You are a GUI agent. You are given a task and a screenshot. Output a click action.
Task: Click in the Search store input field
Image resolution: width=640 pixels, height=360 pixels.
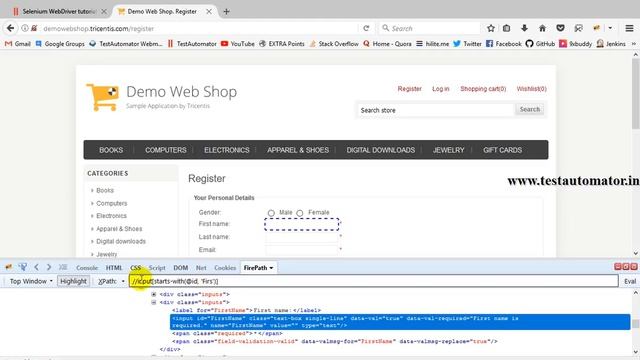pos(436,110)
